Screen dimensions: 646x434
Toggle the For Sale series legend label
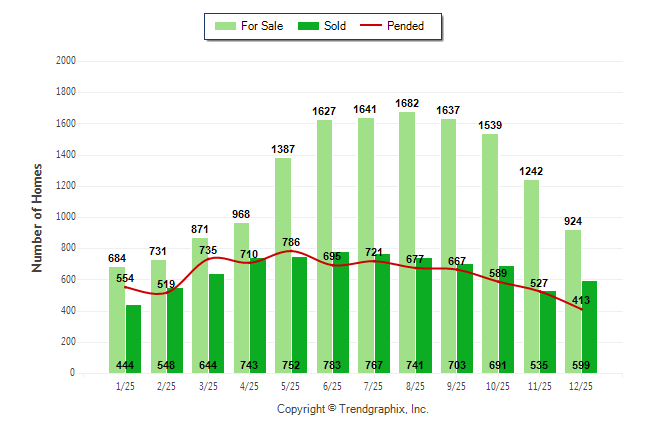tap(262, 26)
